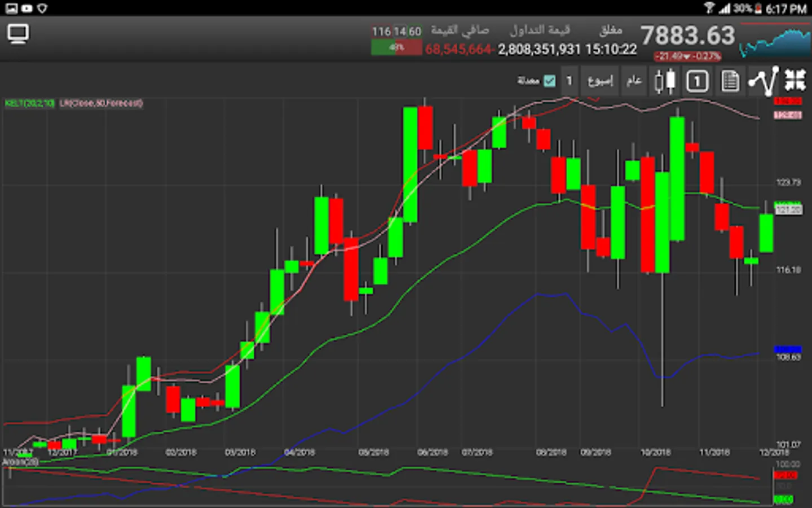Open the monitor screen icon menu
This screenshot has height=508, width=812.
(18, 34)
